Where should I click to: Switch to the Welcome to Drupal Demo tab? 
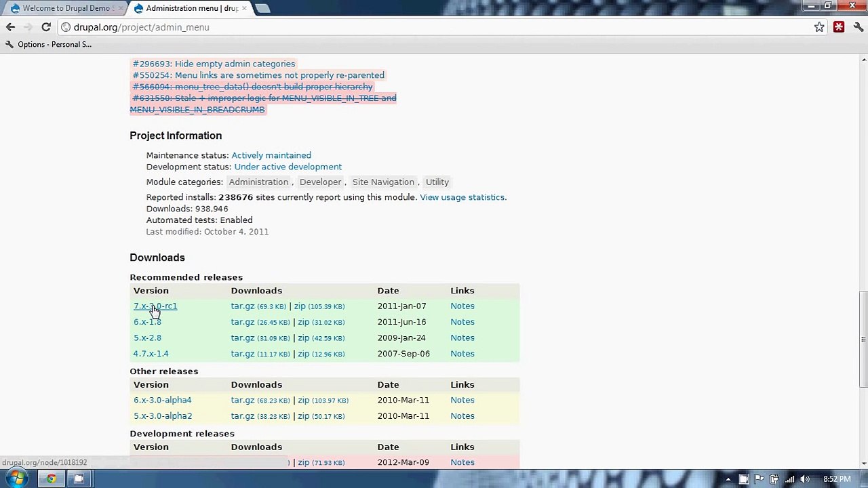[65, 8]
